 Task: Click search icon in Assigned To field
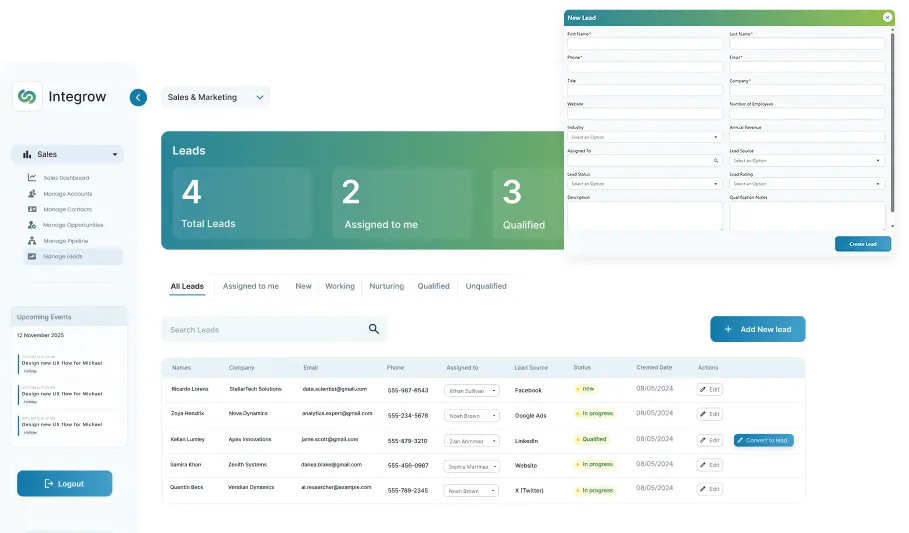tap(715, 160)
